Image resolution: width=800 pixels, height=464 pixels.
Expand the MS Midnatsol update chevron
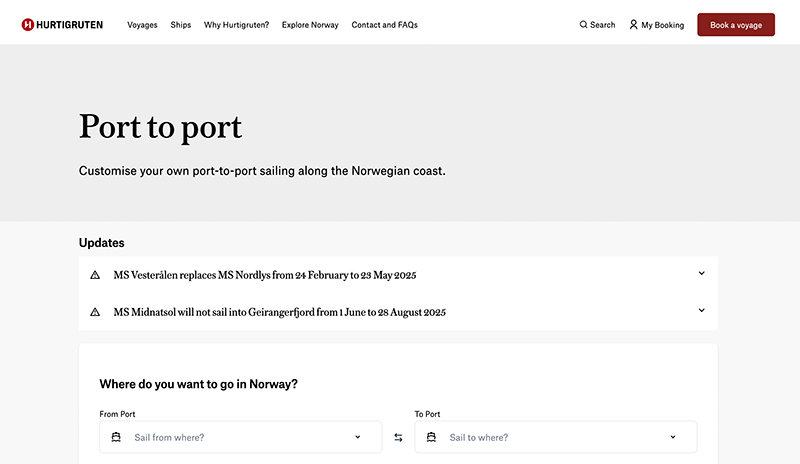(x=702, y=310)
